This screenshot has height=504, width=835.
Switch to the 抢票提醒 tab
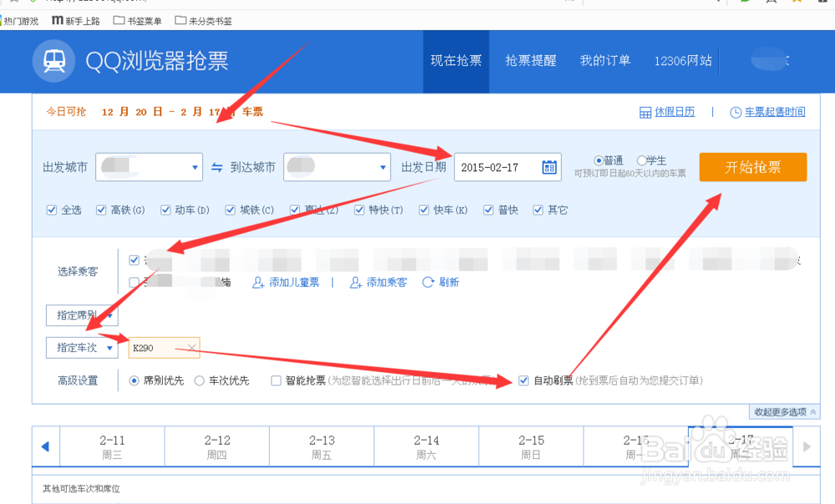point(530,61)
